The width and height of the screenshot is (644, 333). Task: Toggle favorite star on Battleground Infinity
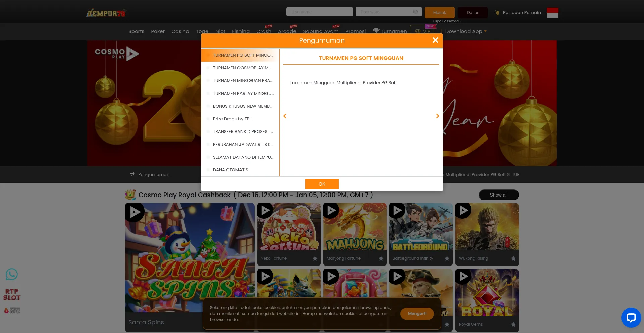pos(447,258)
